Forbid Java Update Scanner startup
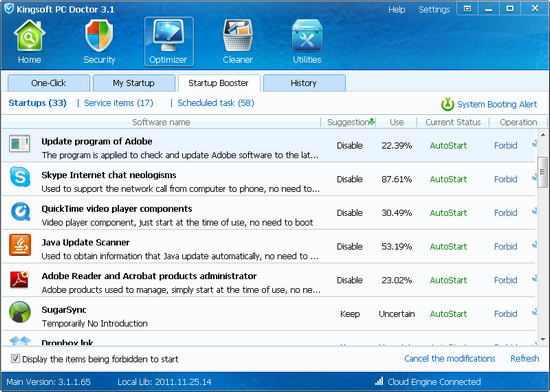This screenshot has height=392, width=550. 506,246
